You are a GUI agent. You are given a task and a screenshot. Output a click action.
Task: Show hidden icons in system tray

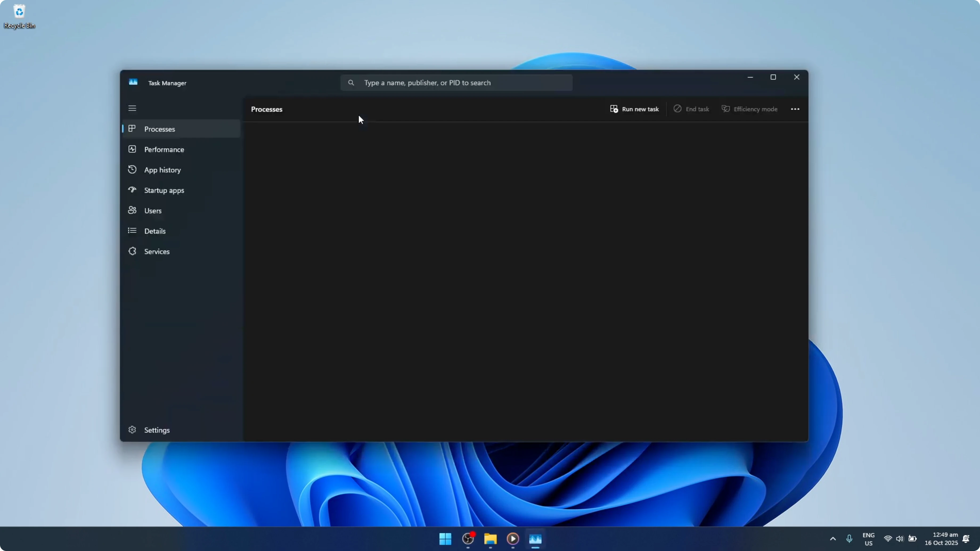click(x=833, y=539)
